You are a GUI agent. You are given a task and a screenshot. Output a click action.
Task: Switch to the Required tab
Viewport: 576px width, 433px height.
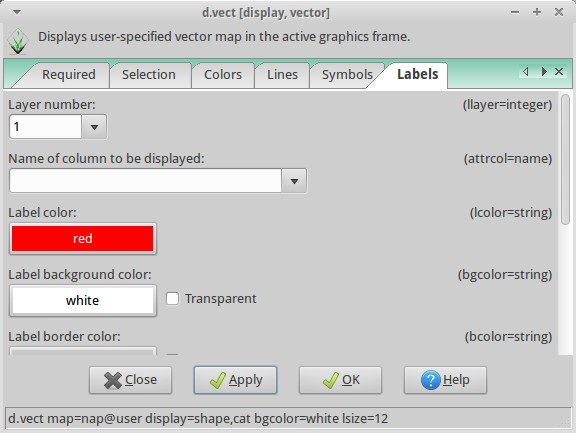pos(69,75)
